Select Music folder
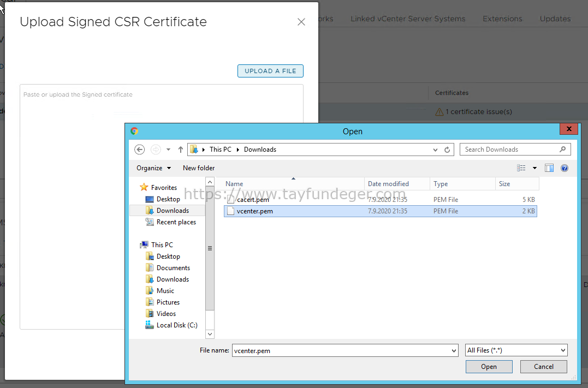The width and height of the screenshot is (588, 388). [165, 290]
